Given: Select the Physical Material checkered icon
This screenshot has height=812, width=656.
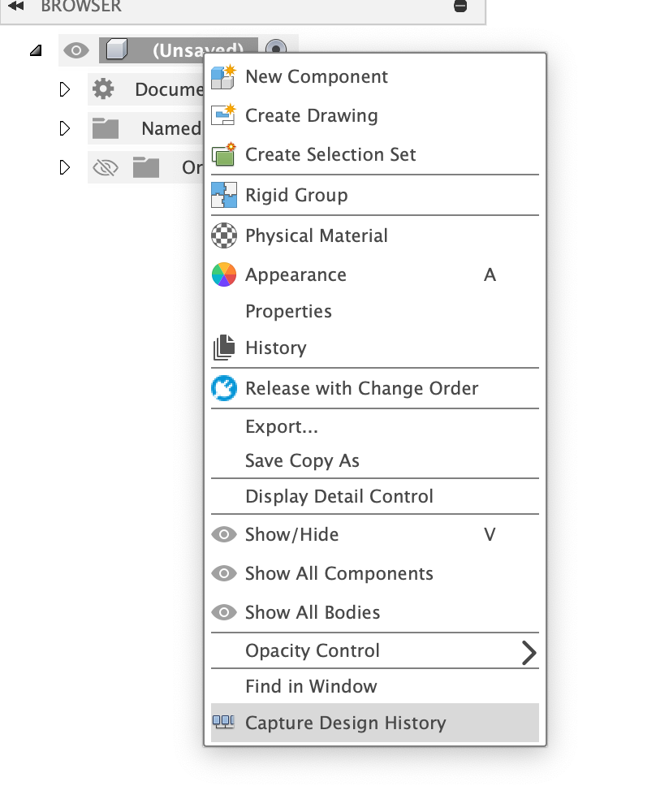Looking at the screenshot, I should coord(224,235).
